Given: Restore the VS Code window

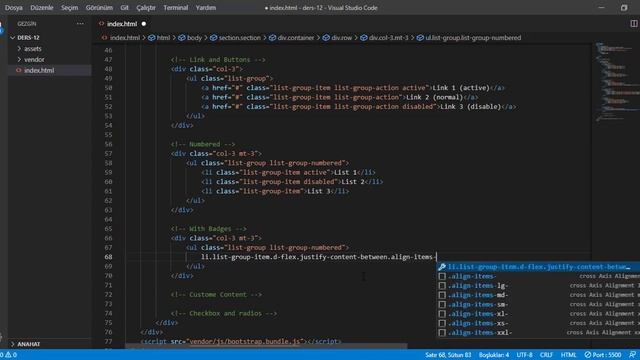Looking at the screenshot, I should pos(624,8).
